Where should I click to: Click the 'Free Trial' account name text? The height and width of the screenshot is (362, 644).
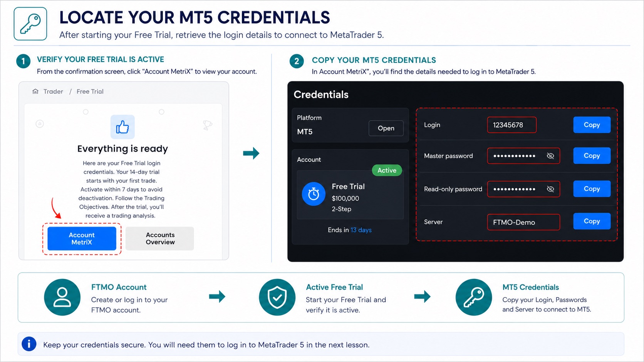[348, 187]
